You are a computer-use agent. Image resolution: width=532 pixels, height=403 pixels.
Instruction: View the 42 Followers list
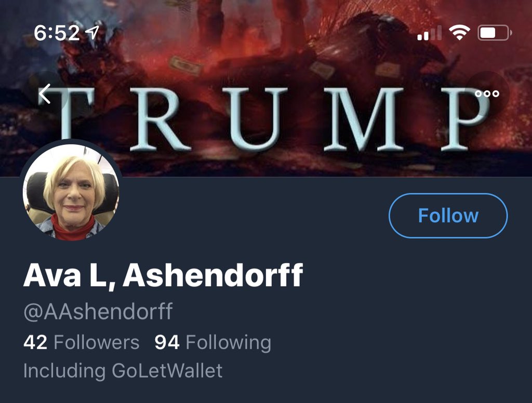[x=82, y=342]
